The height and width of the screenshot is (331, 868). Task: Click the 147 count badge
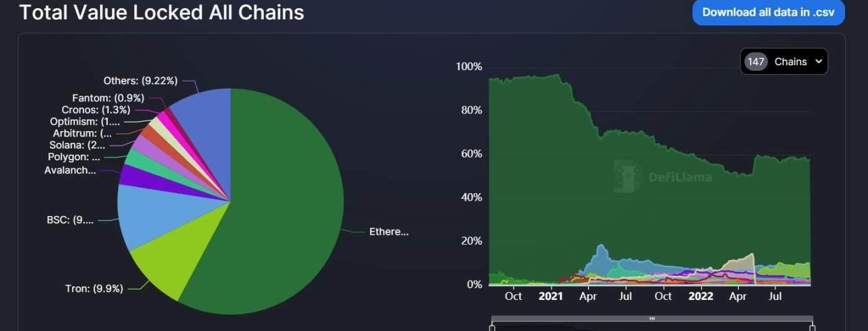(x=756, y=61)
